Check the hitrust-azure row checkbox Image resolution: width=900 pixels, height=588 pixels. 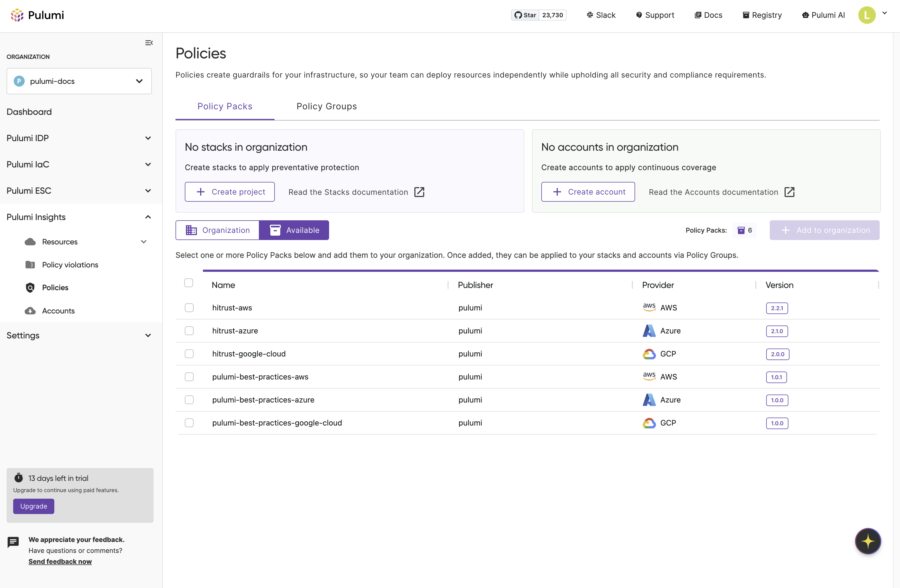click(x=189, y=331)
